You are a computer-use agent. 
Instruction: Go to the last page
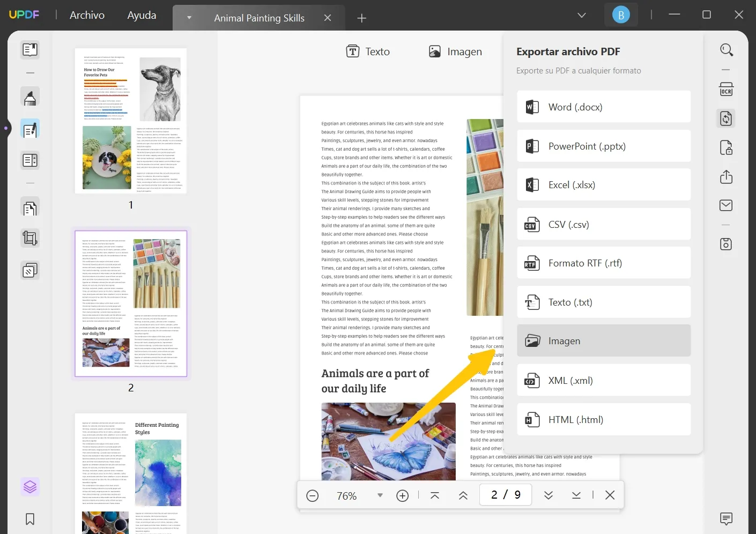point(576,495)
